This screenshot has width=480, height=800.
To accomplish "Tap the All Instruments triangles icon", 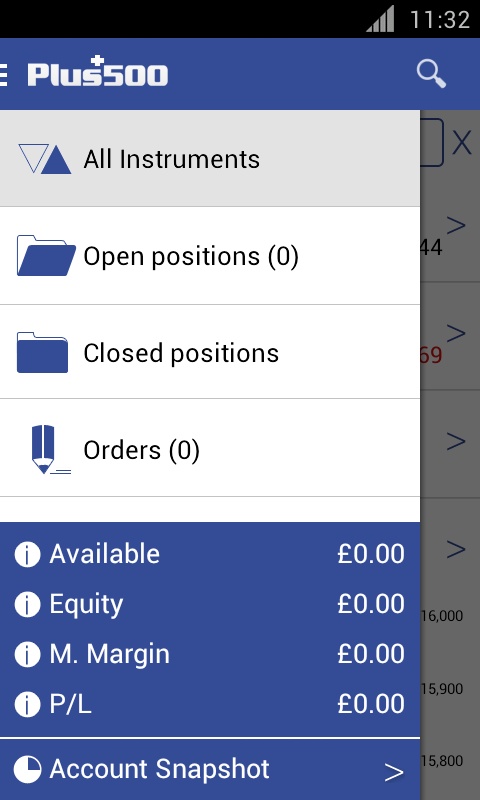I will point(45,159).
